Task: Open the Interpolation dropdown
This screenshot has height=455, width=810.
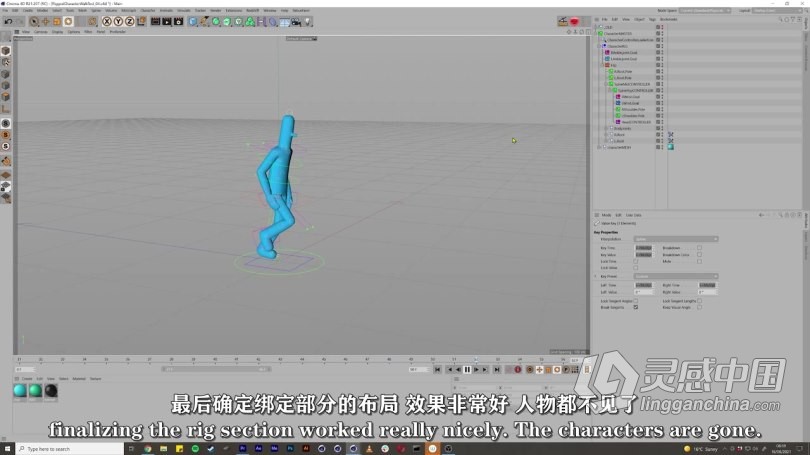Action: point(676,239)
